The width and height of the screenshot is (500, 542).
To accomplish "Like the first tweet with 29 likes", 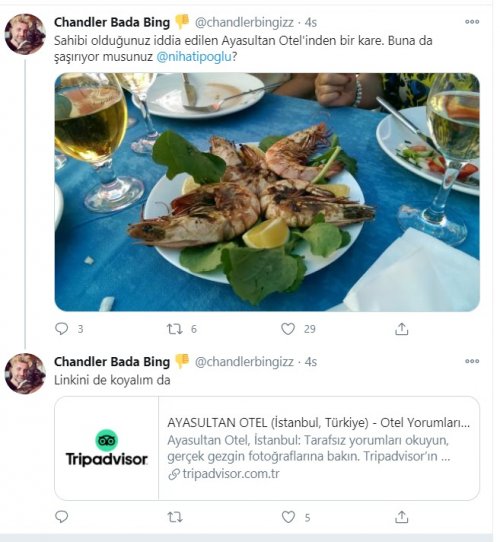I will click(x=288, y=329).
